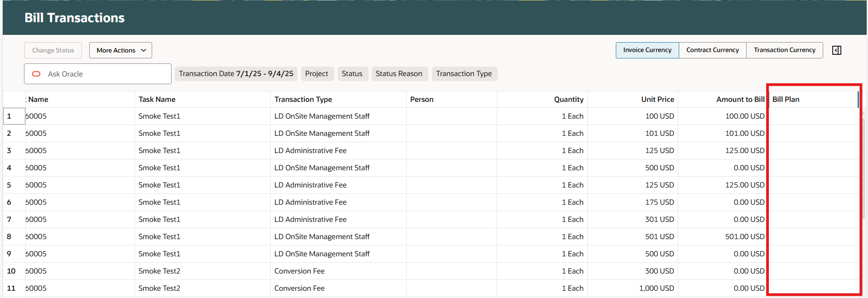The width and height of the screenshot is (868, 298).
Task: Click the Ask Oracle red oval icon
Action: 36,74
